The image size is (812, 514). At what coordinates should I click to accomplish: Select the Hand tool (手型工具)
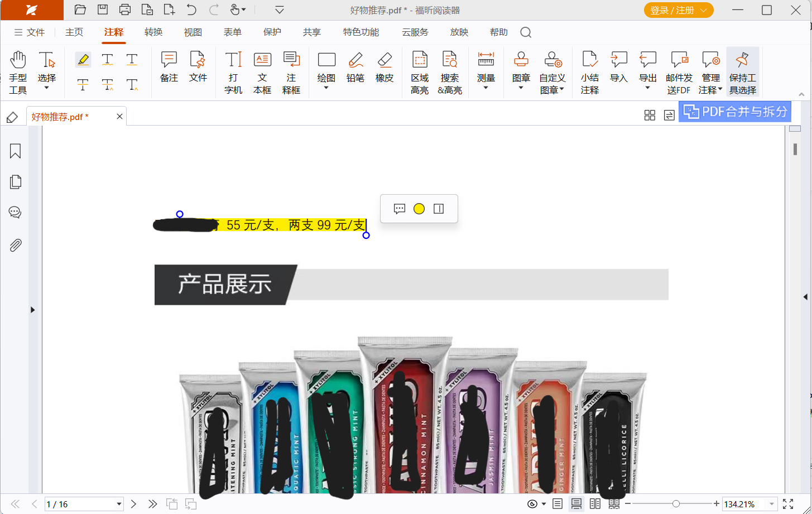point(18,73)
